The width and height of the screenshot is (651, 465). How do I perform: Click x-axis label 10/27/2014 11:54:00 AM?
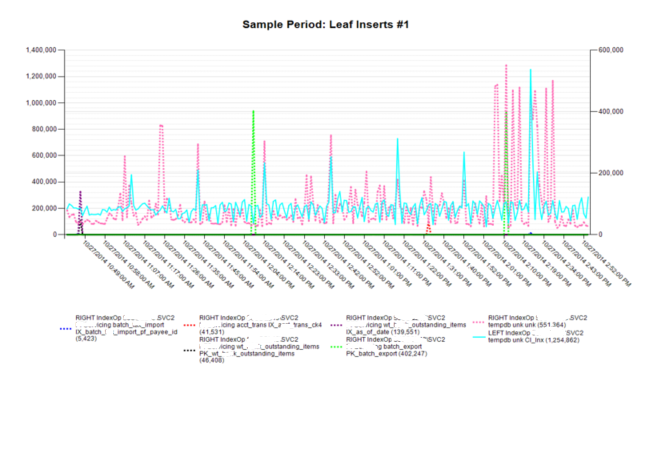coord(249,263)
